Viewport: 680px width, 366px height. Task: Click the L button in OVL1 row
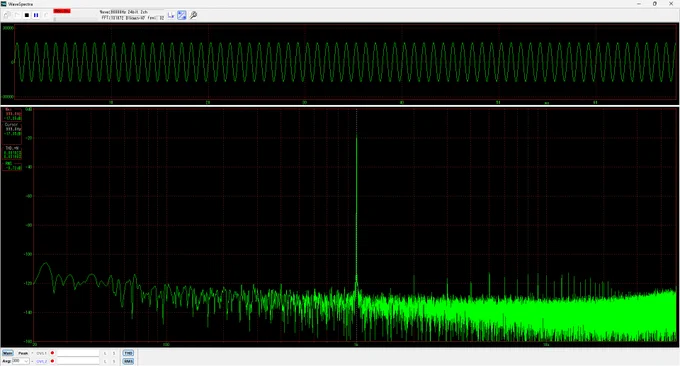pyautogui.click(x=105, y=353)
